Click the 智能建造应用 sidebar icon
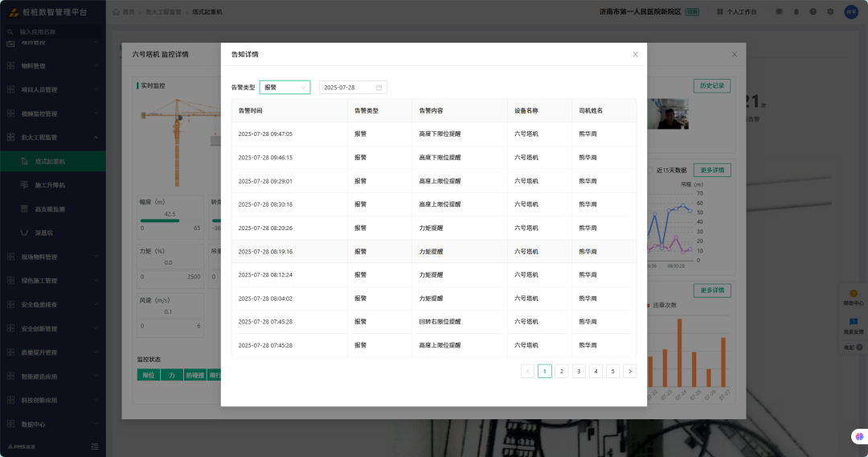868x457 pixels. pyautogui.click(x=10, y=376)
